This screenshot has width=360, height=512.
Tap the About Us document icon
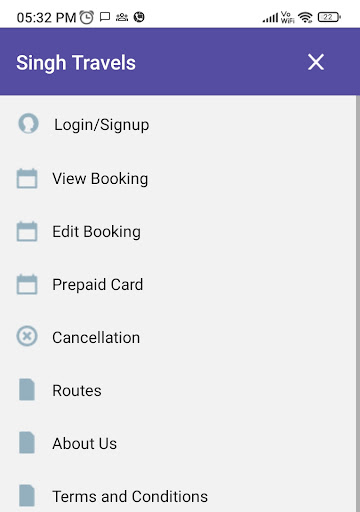click(27, 442)
